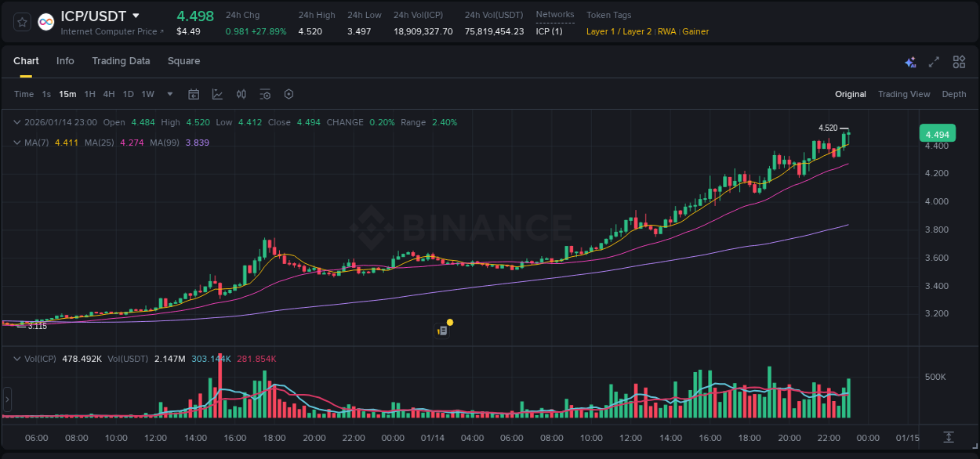The height and width of the screenshot is (459, 980).
Task: Open the indicators list icon
Action: point(265,94)
